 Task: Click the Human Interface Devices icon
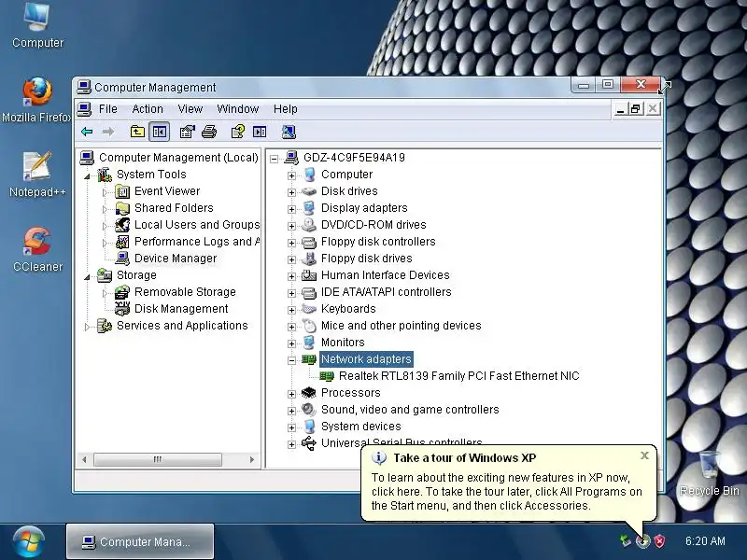[x=309, y=275]
